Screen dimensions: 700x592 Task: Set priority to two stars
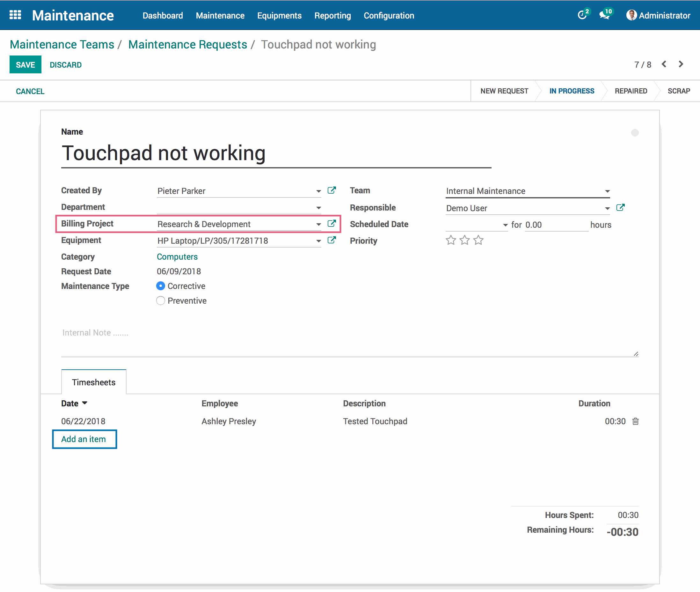point(464,240)
